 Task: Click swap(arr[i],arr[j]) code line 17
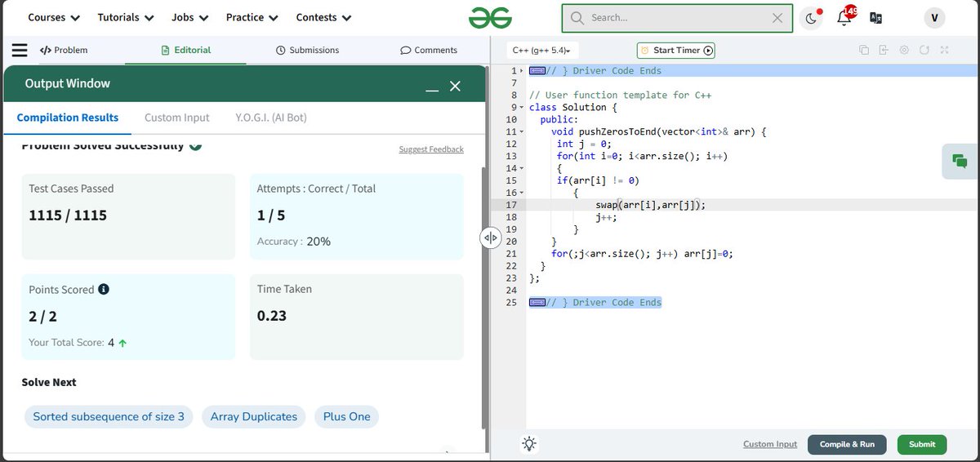(650, 205)
